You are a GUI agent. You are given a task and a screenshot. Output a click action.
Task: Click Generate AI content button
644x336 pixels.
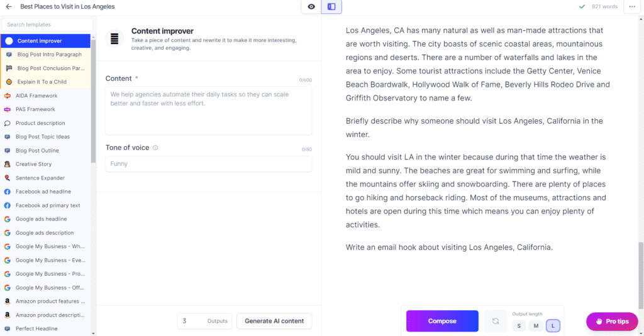[274, 321]
